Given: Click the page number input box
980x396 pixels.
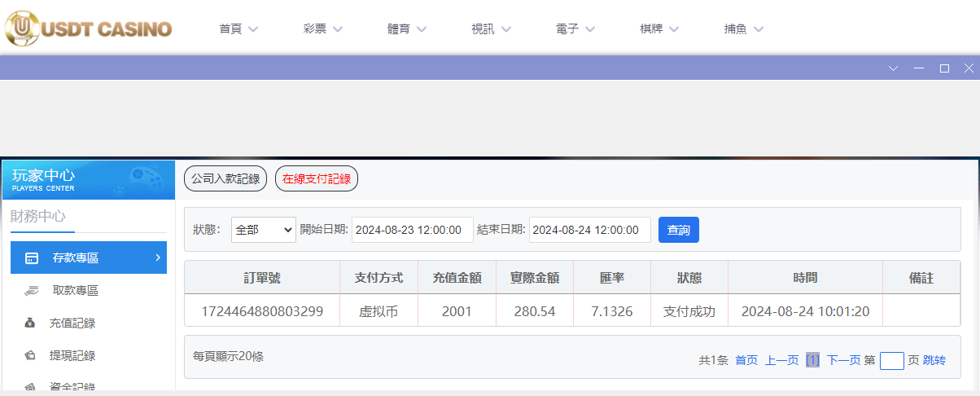Looking at the screenshot, I should [892, 360].
